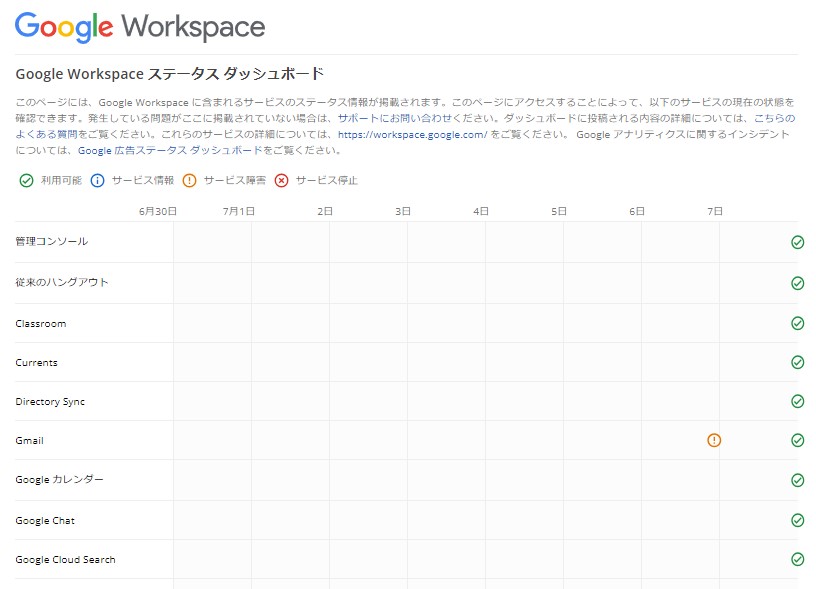
Task: Click the サービス停止 red legend icon
Action: point(282,181)
